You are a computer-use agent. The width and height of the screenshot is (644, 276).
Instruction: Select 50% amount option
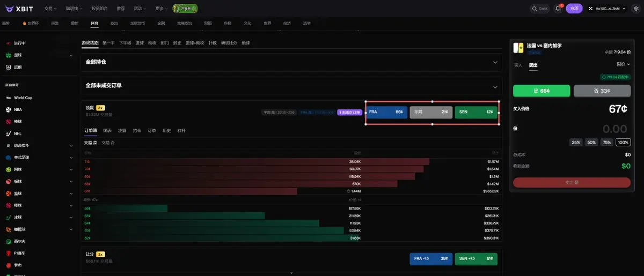point(591,142)
